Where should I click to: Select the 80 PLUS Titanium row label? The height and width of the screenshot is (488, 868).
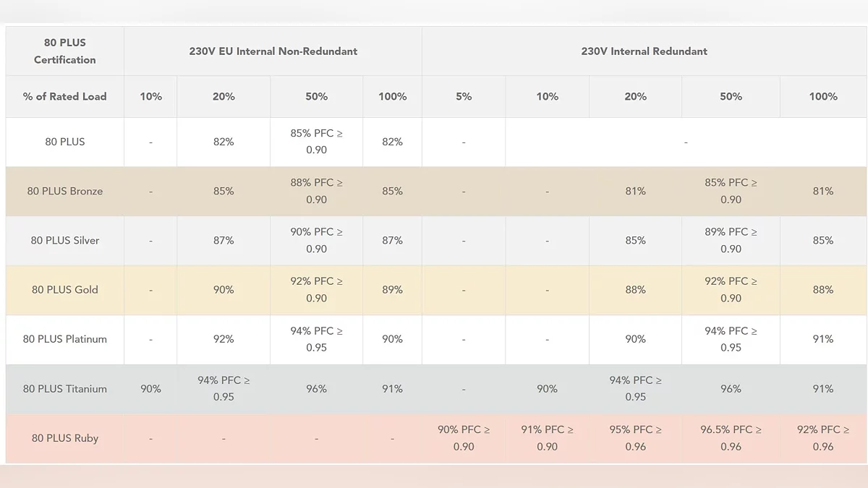point(65,389)
